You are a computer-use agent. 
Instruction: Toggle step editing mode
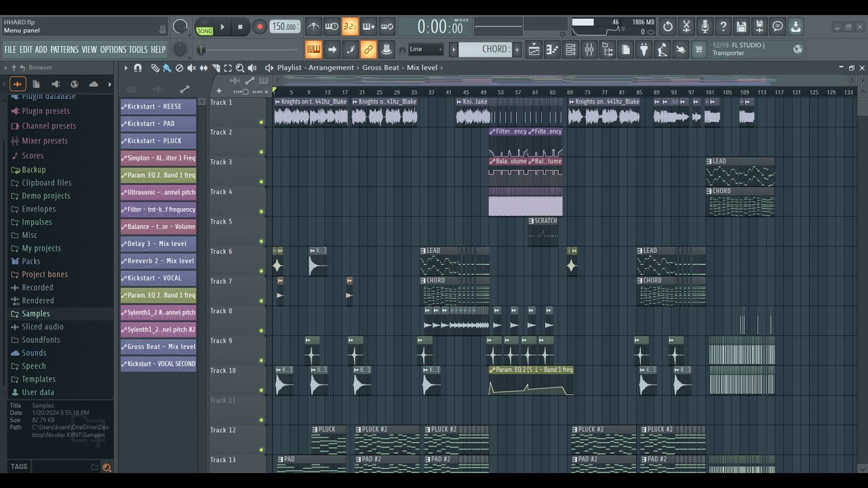tap(350, 49)
